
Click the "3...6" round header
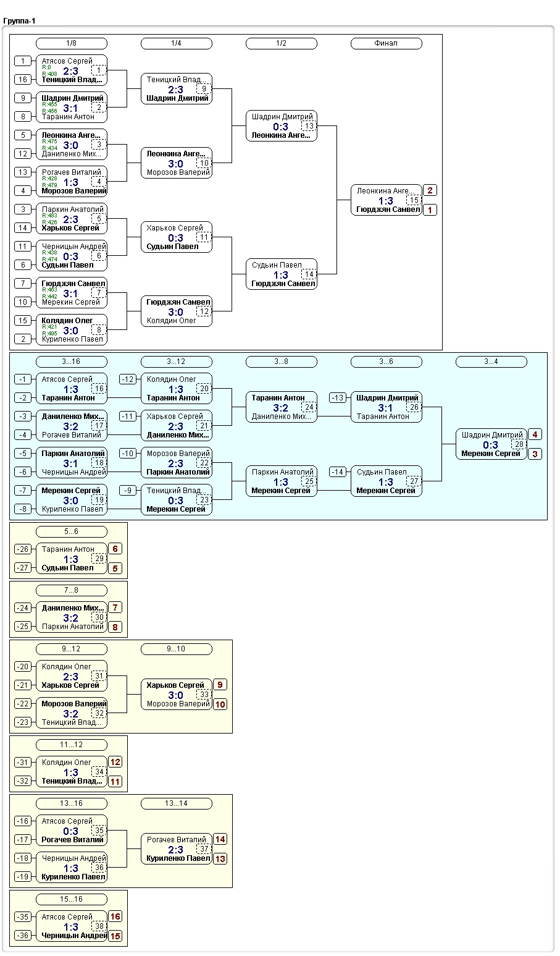387,362
